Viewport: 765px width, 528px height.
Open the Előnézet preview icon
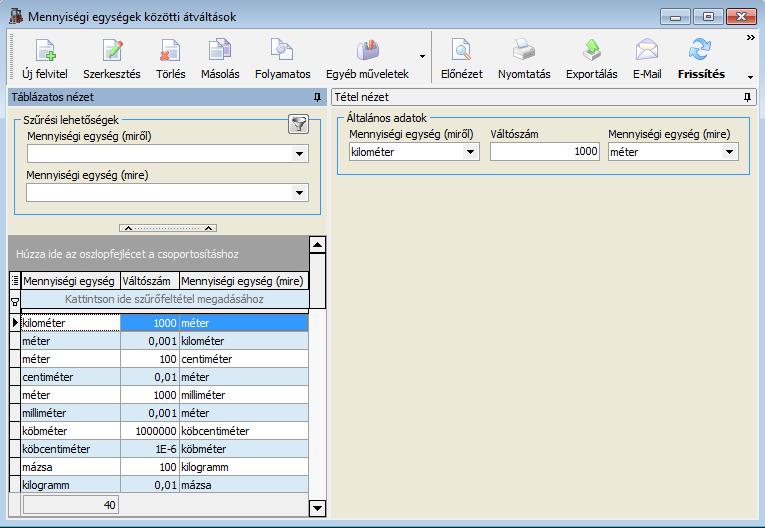[x=461, y=51]
